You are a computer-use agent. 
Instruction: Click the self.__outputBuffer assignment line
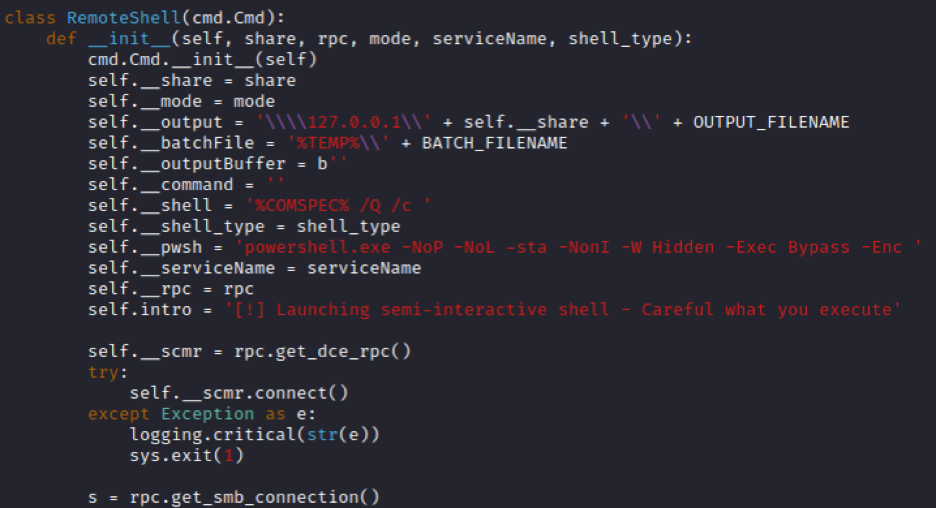[x=217, y=164]
